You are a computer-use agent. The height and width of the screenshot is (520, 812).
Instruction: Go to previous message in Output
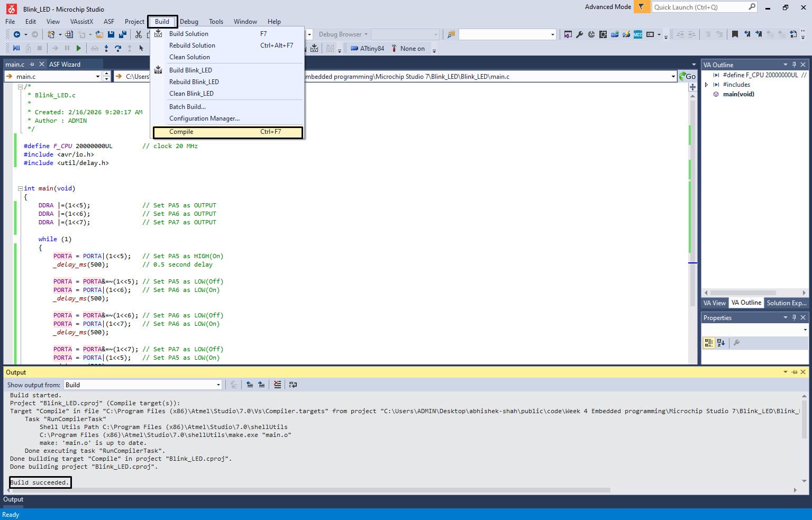tap(250, 385)
